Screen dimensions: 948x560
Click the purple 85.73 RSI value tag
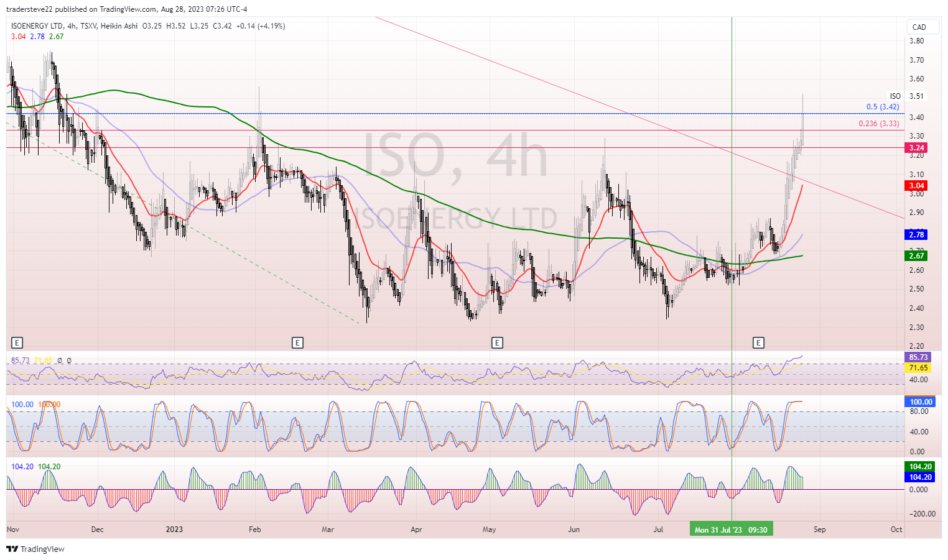coord(918,357)
